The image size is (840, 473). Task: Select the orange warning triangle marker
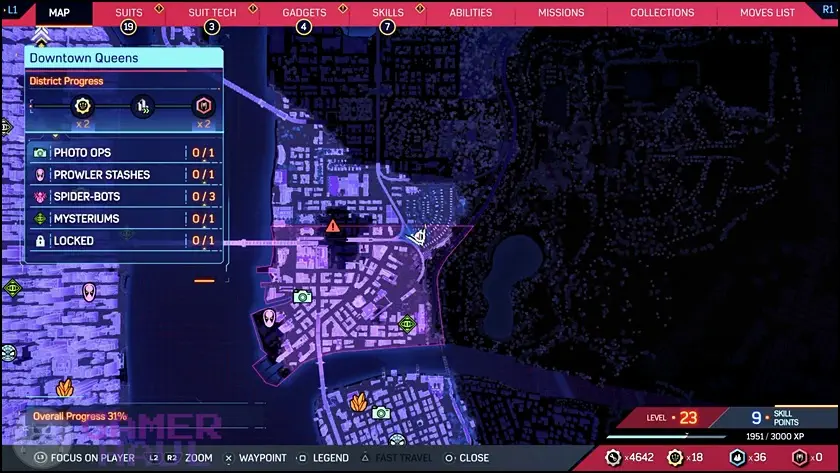click(333, 226)
